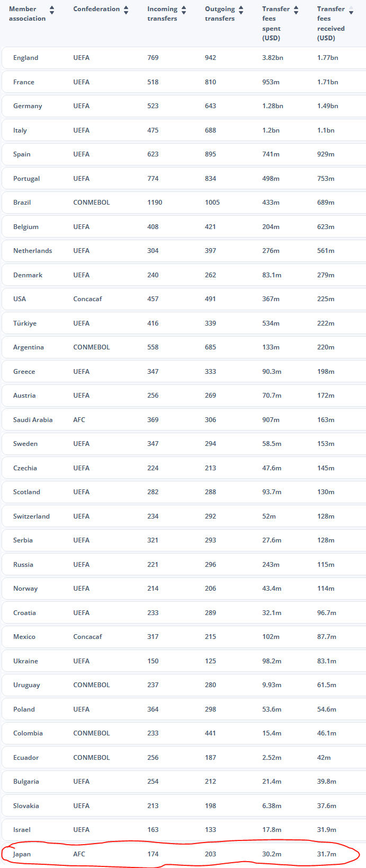Sort by Incoming transfers arrows
366x868 pixels.
184,10
